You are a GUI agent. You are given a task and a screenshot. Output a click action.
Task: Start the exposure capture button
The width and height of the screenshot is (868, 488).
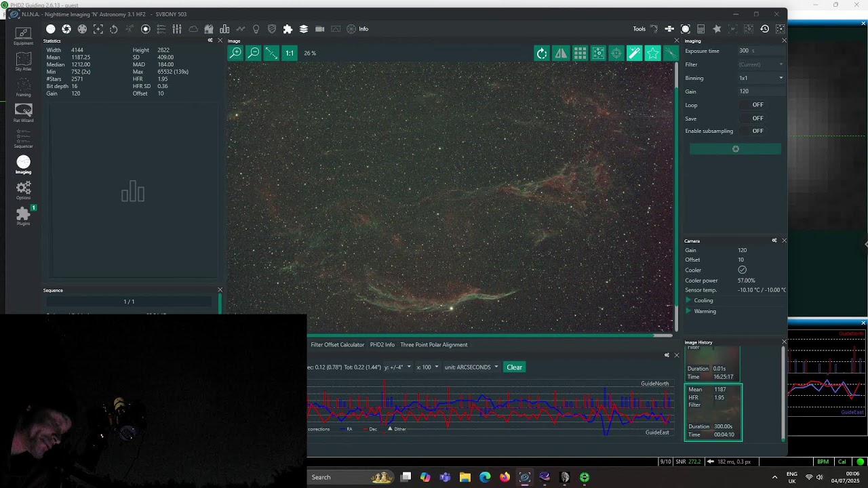pyautogui.click(x=735, y=149)
